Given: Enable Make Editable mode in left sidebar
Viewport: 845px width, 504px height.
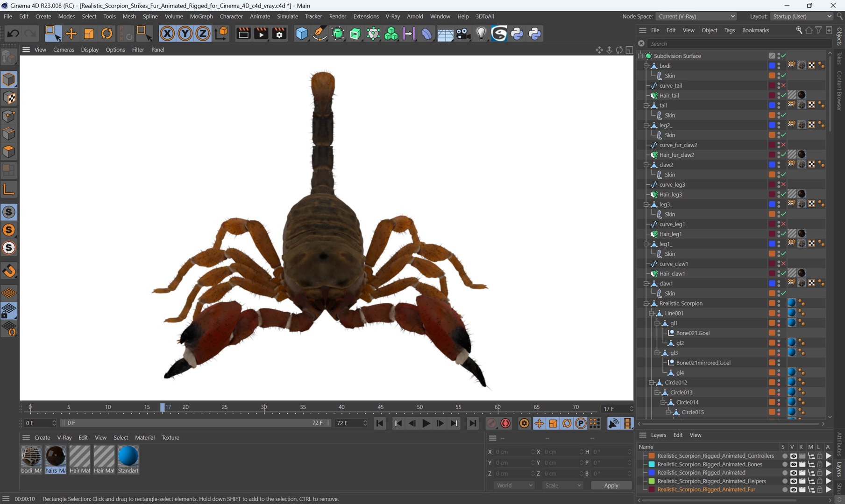Looking at the screenshot, I should click(9, 58).
